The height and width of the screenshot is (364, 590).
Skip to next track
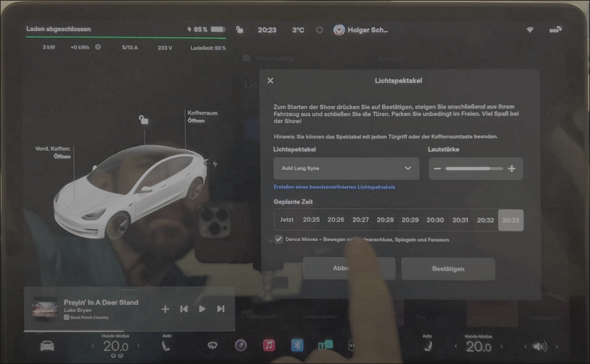[221, 309]
